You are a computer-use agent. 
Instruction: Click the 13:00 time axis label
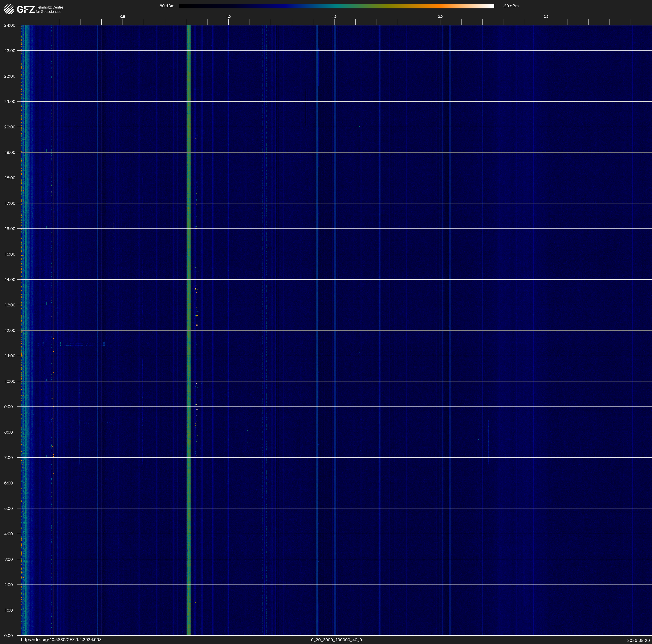click(9, 305)
